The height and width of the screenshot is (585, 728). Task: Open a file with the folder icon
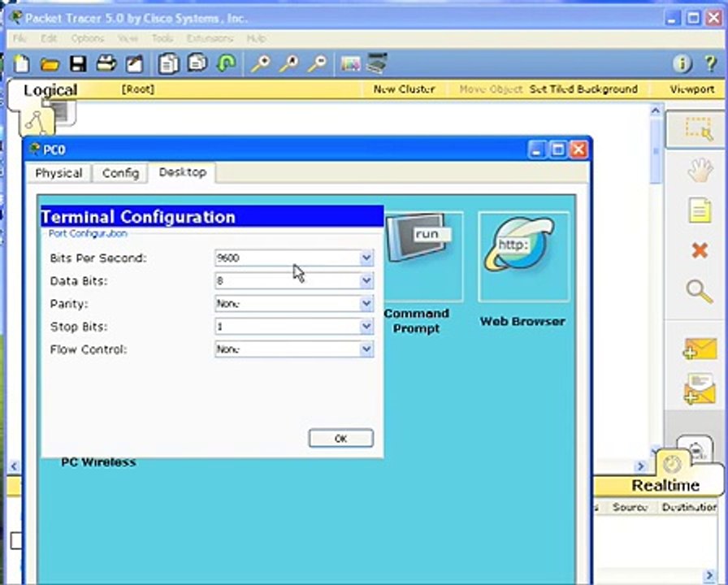(x=50, y=64)
